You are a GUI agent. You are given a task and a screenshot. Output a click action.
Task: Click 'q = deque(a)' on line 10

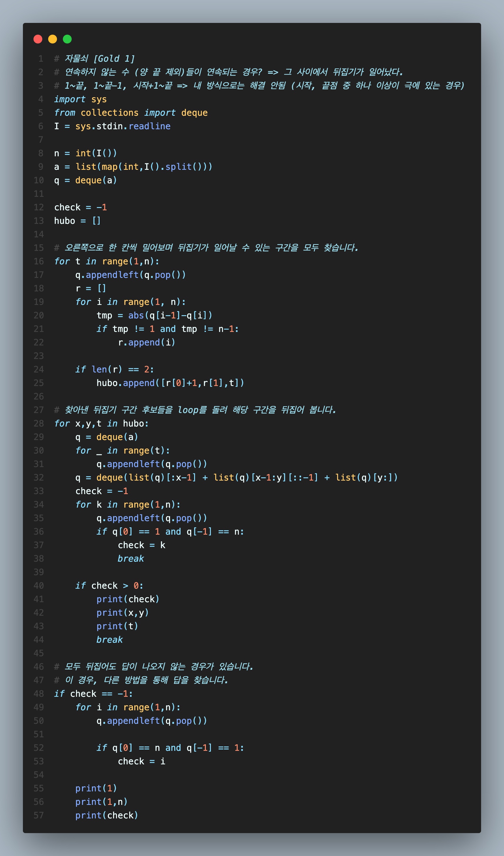[85, 180]
